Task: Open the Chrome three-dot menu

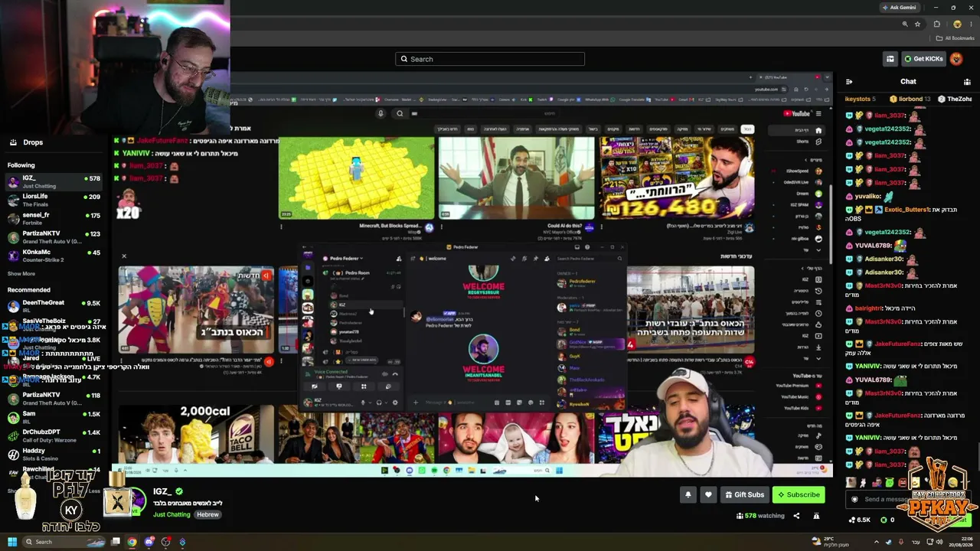Action: (971, 24)
